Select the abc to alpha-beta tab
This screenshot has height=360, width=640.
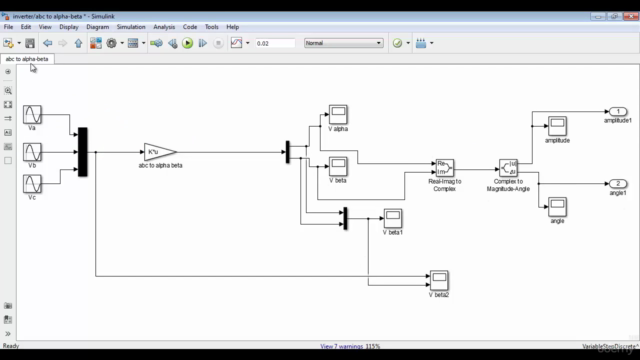coord(27,59)
